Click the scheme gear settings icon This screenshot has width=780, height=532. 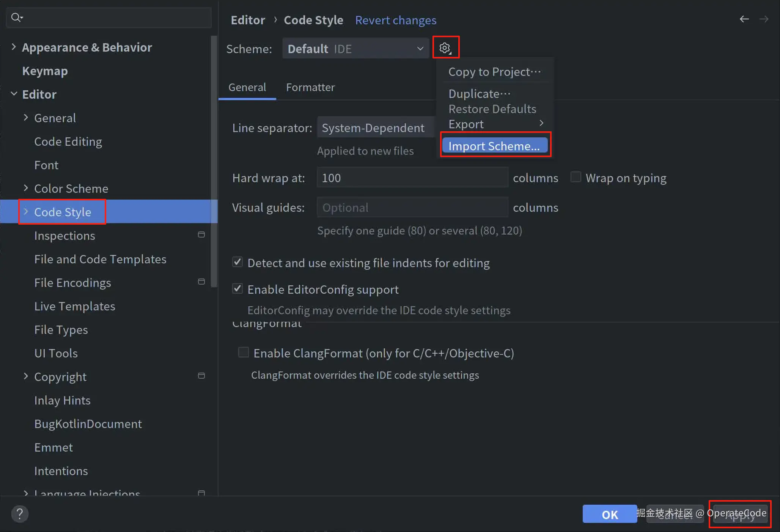pos(445,48)
